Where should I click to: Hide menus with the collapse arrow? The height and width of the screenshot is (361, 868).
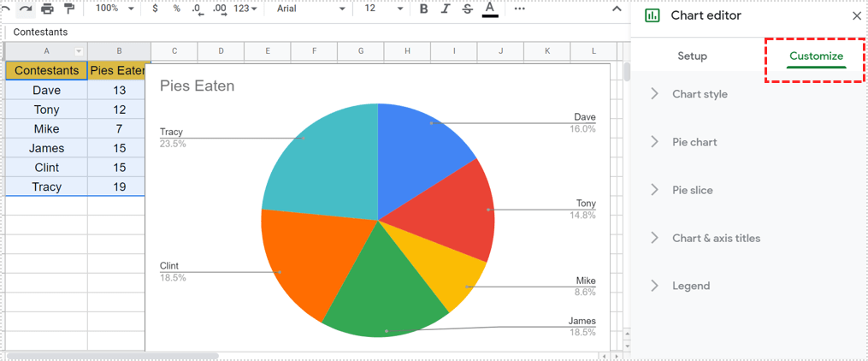[617, 9]
